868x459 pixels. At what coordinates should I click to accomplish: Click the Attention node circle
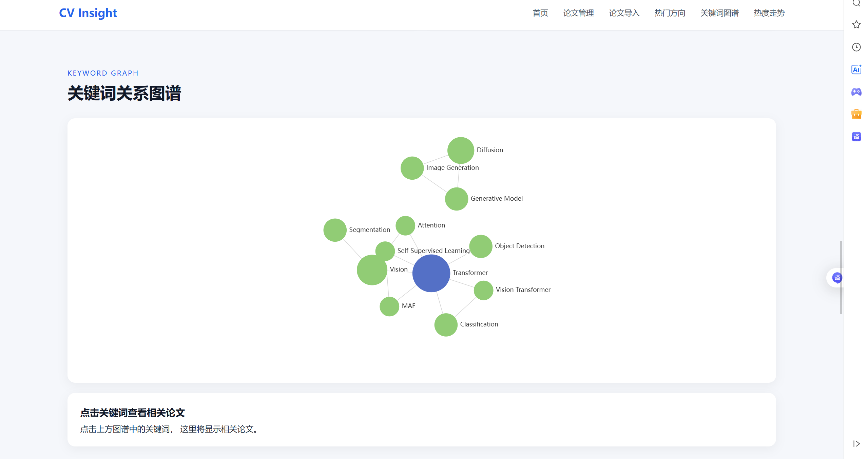(x=405, y=225)
